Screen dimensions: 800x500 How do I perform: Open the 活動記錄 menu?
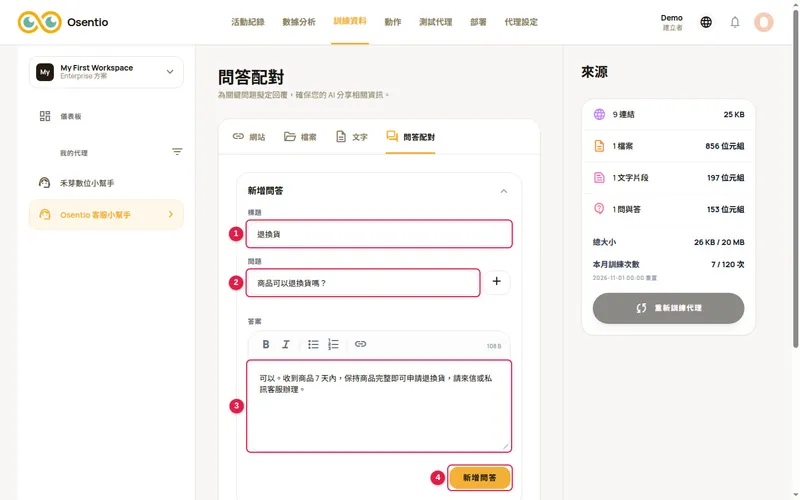pos(248,22)
